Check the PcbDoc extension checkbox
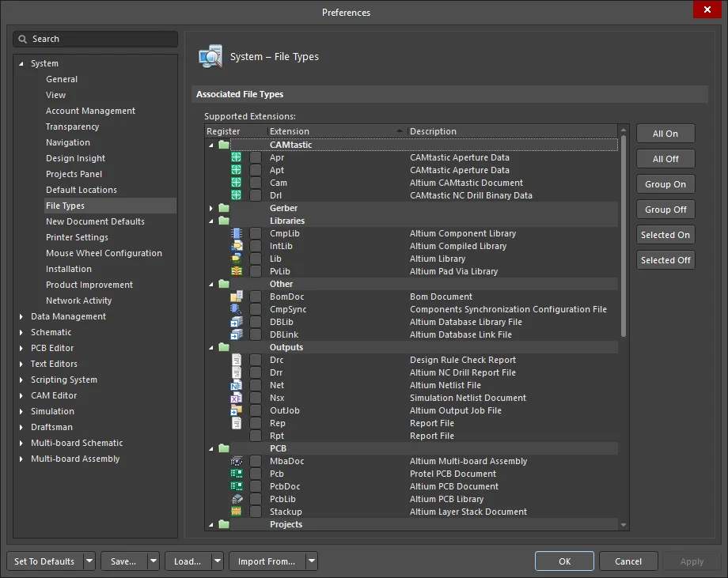 pos(256,486)
